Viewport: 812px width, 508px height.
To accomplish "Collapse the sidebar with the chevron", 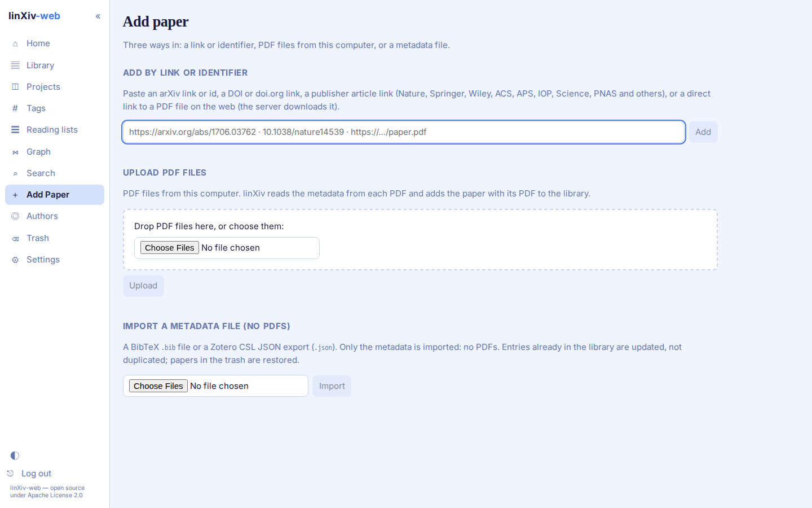I will [x=98, y=16].
